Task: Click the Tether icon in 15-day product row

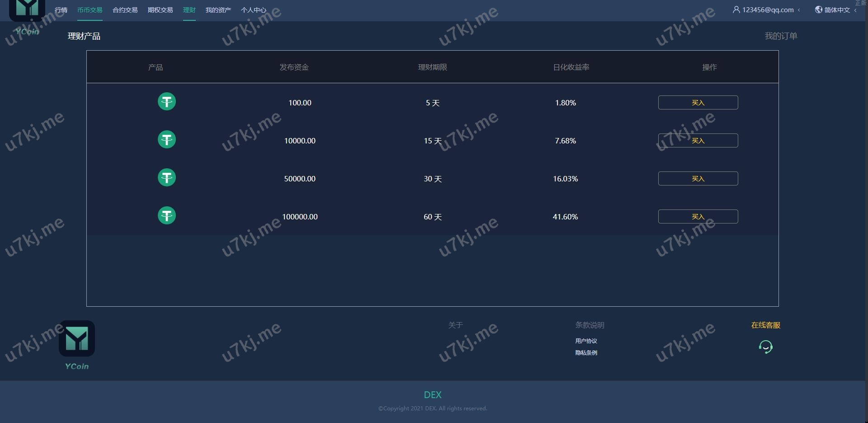Action: (166, 140)
